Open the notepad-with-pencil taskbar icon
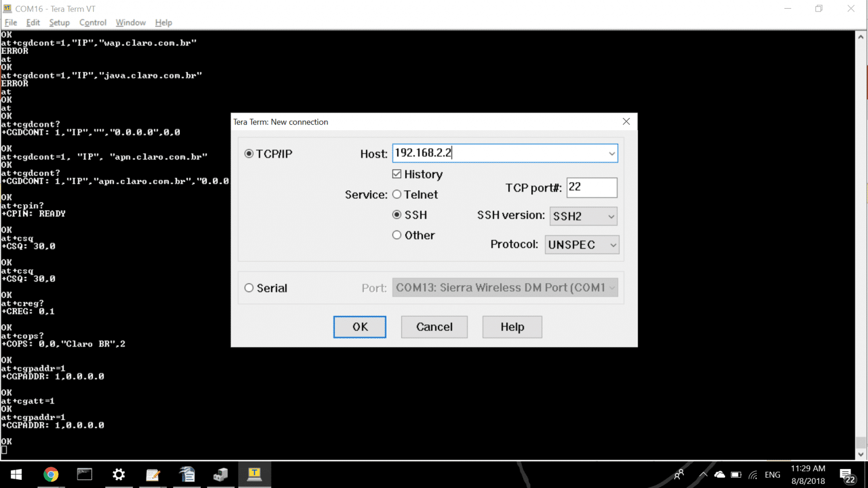 click(153, 475)
